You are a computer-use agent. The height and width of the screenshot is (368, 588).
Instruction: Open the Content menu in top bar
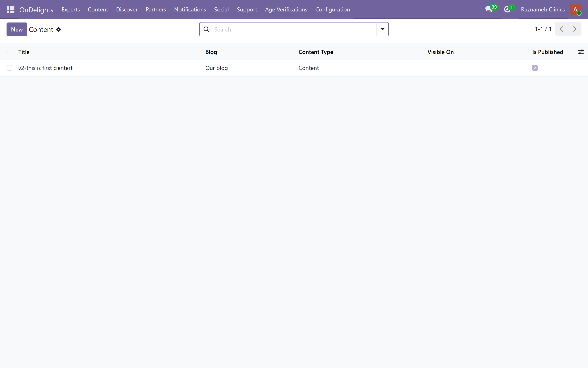[98, 9]
